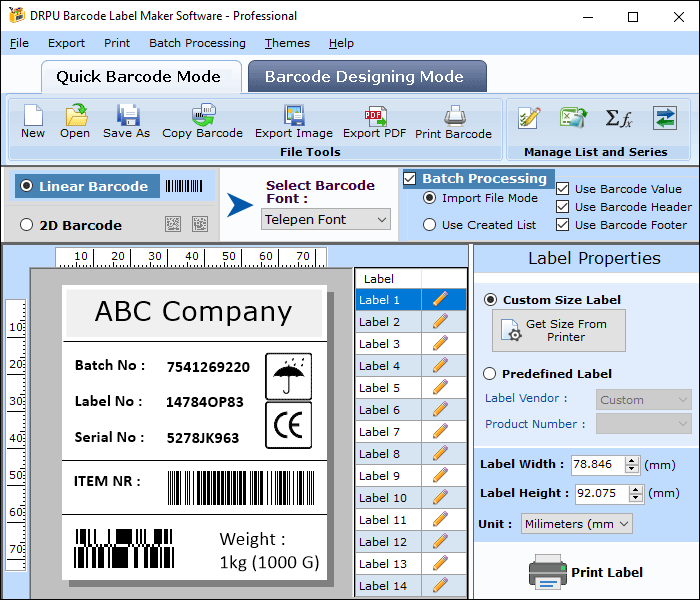This screenshot has height=600, width=700.
Task: Click the pencil edit icon for Label 5
Action: 440,388
